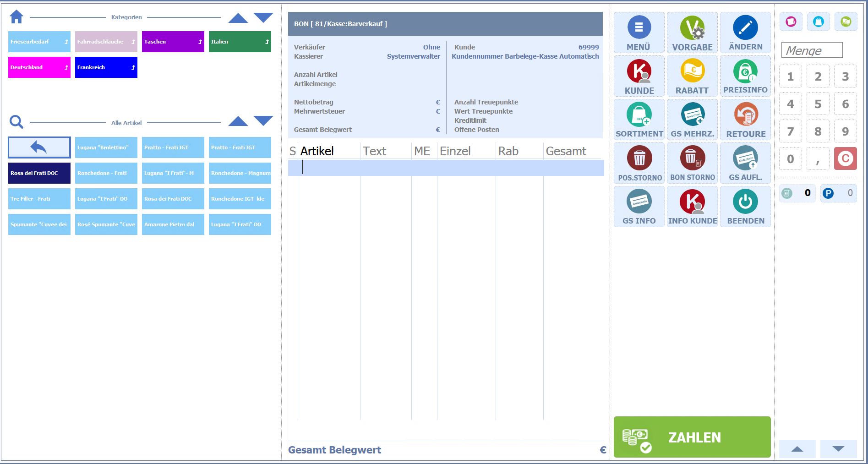Viewport: 868px width, 464px height.
Task: Open the Frankreich category
Action: [x=106, y=67]
